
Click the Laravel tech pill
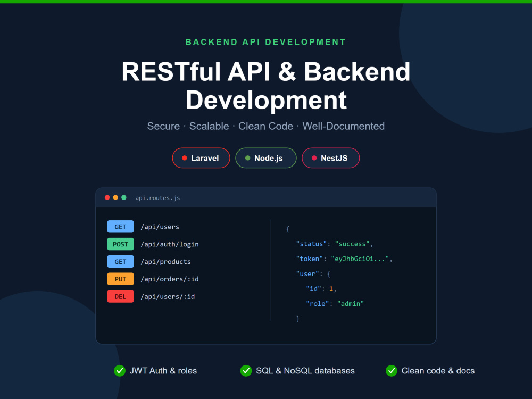coord(201,158)
